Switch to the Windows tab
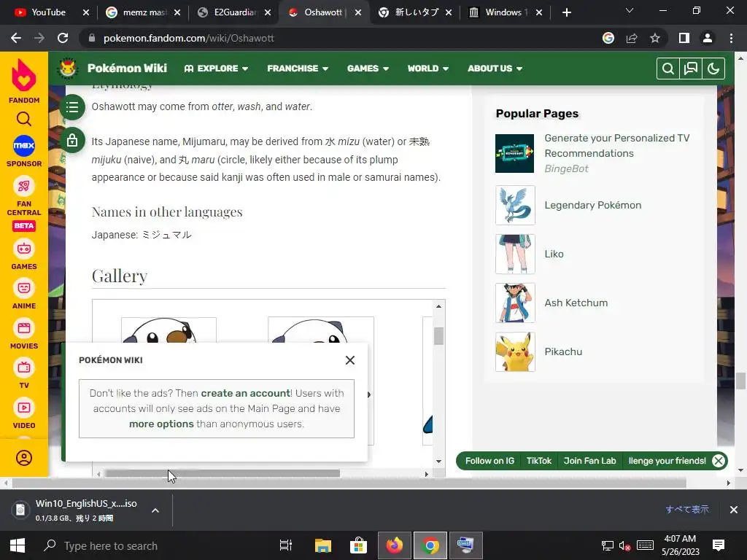The width and height of the screenshot is (747, 560). [505, 12]
